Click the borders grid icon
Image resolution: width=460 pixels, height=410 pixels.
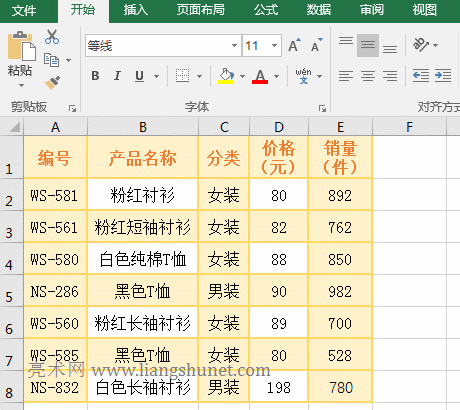point(182,76)
